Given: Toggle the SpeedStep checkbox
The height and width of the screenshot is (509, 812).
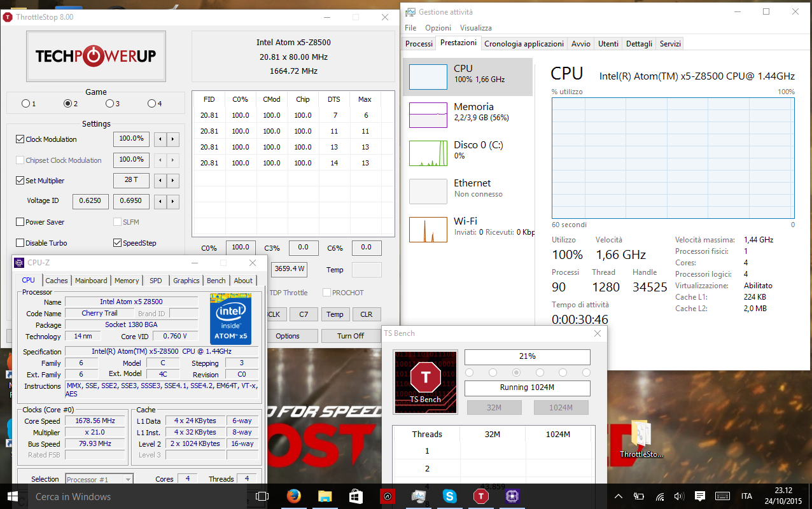Looking at the screenshot, I should (x=117, y=243).
